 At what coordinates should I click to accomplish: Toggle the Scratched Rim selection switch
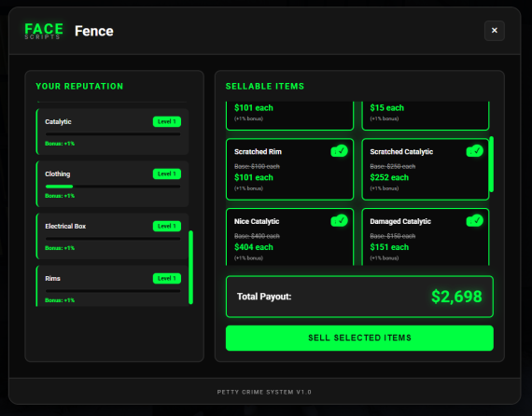coord(339,151)
